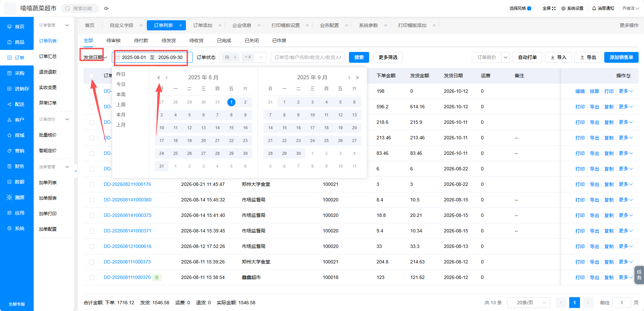Collapse the sidebar submenu panel arrow
The height and width of the screenshot is (311, 644).
(76, 171)
